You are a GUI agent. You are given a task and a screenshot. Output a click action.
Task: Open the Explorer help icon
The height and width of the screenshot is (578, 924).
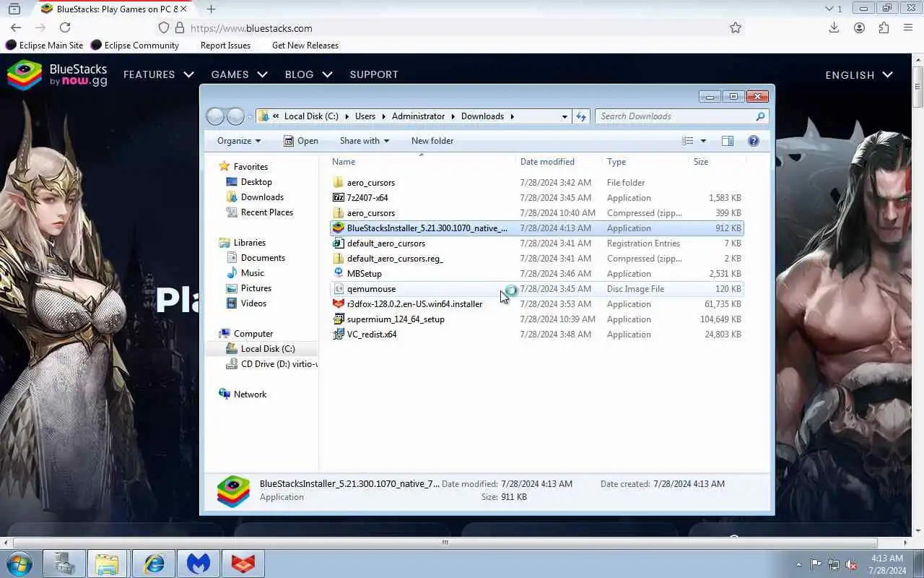pyautogui.click(x=754, y=141)
